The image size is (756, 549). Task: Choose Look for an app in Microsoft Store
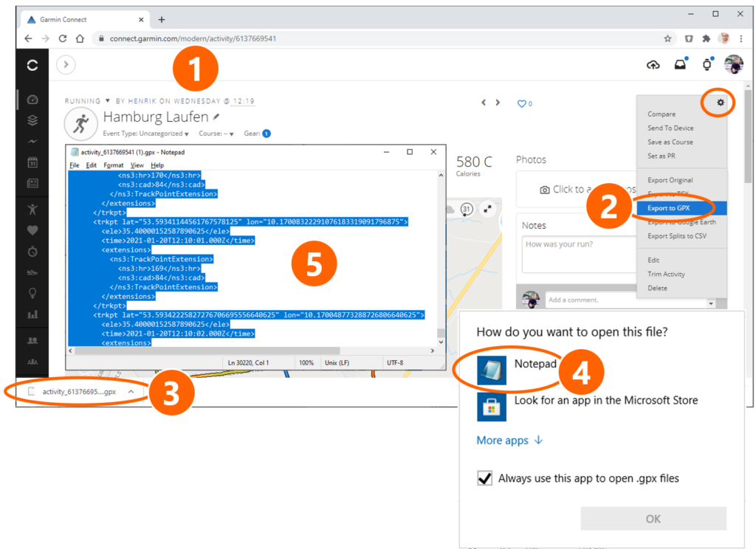point(587,407)
